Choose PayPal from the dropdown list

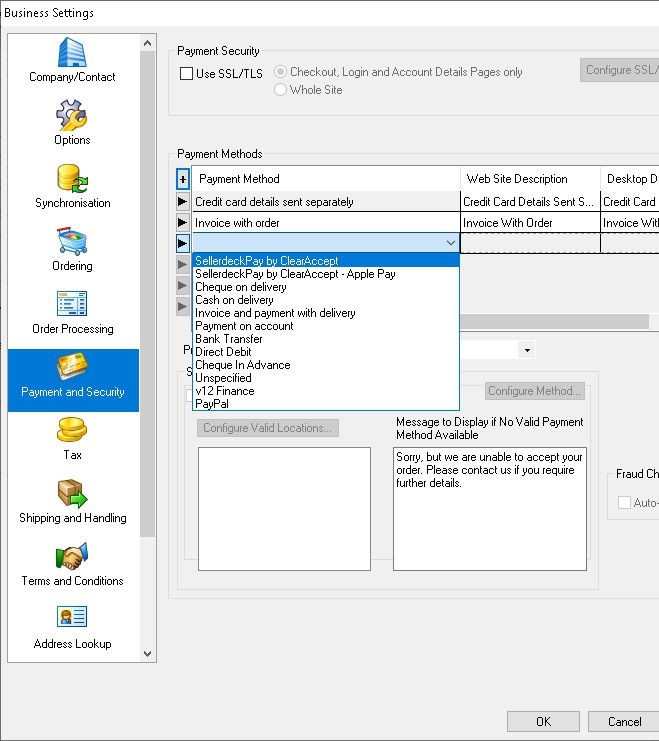click(326, 404)
